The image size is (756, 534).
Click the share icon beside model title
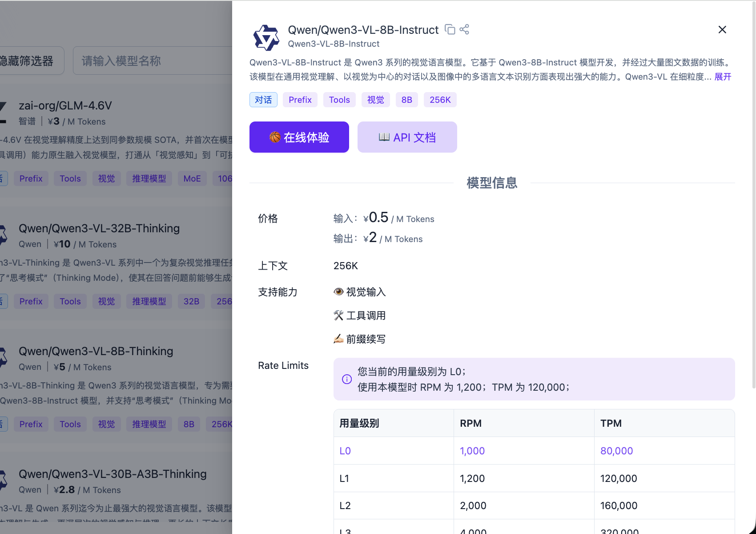point(464,29)
